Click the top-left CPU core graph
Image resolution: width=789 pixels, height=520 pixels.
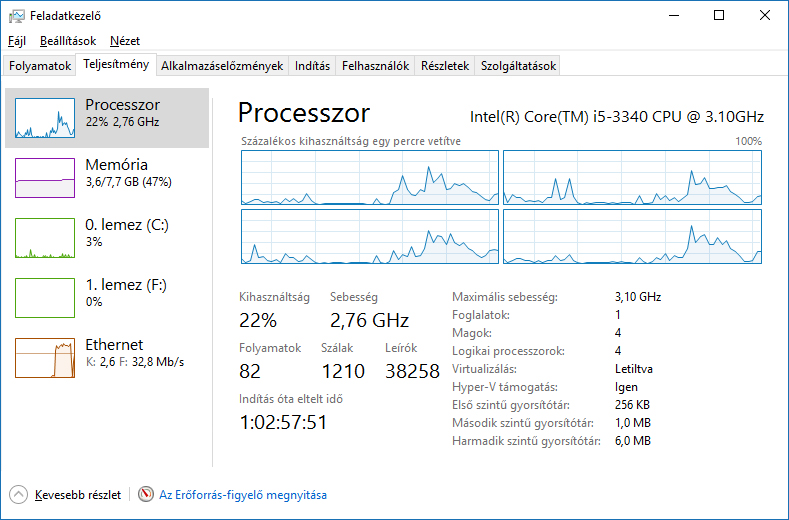[x=369, y=177]
